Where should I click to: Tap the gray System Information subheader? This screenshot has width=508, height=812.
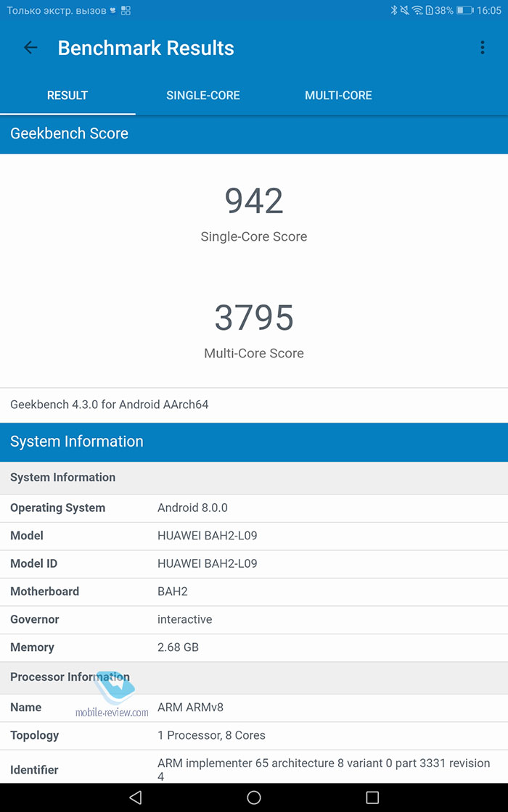[254, 478]
